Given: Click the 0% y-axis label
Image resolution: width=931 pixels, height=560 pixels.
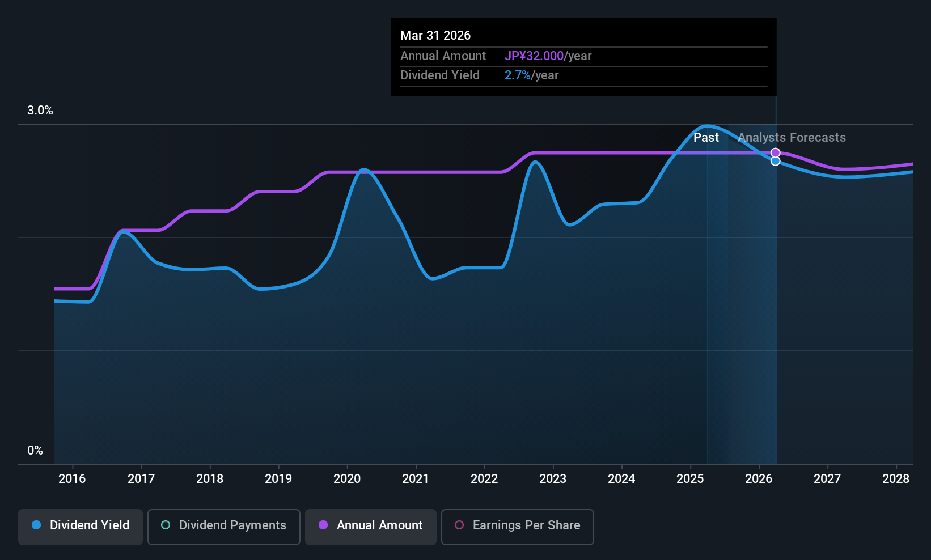Looking at the screenshot, I should pyautogui.click(x=35, y=451).
